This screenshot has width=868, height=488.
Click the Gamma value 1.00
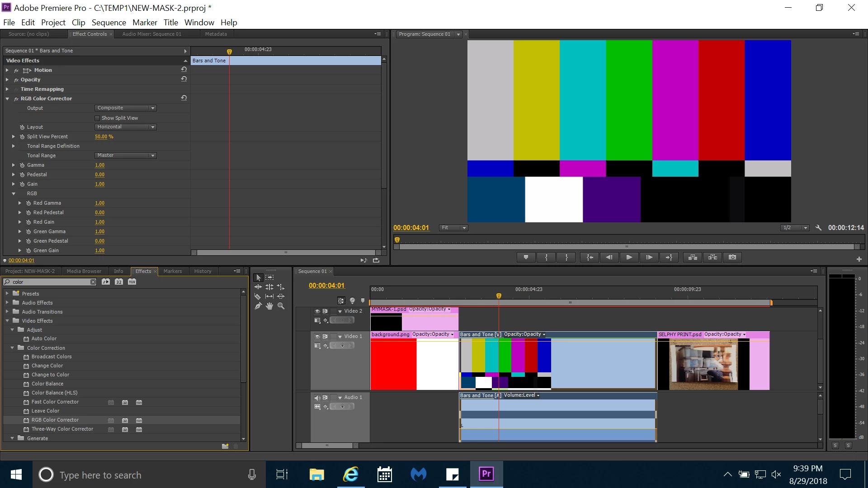click(99, 165)
